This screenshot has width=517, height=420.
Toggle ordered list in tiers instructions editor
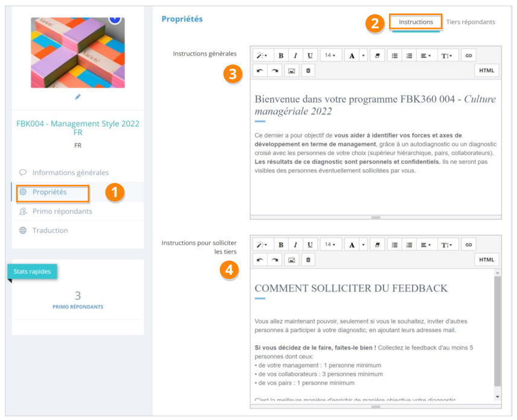pos(409,245)
